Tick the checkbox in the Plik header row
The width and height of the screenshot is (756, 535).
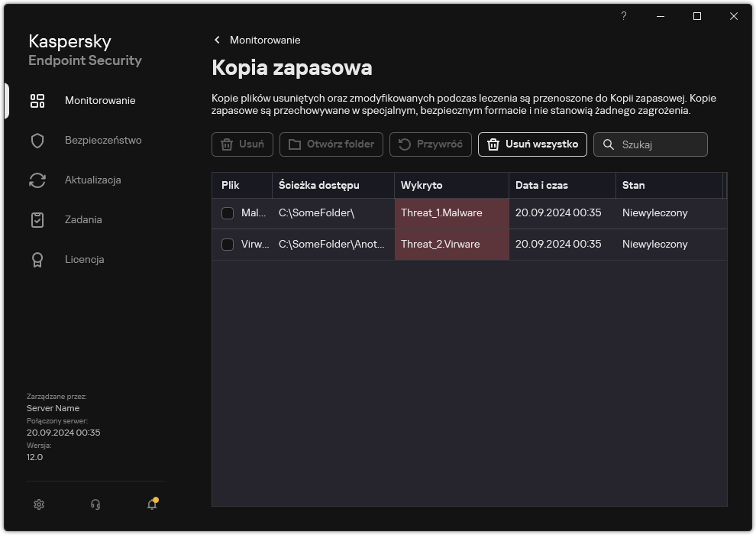(227, 185)
